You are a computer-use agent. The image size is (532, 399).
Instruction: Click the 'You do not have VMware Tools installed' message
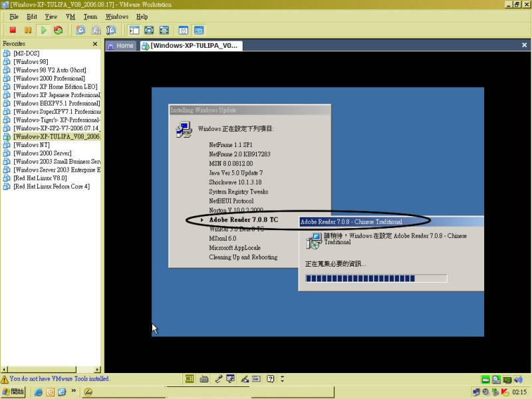pos(59,378)
